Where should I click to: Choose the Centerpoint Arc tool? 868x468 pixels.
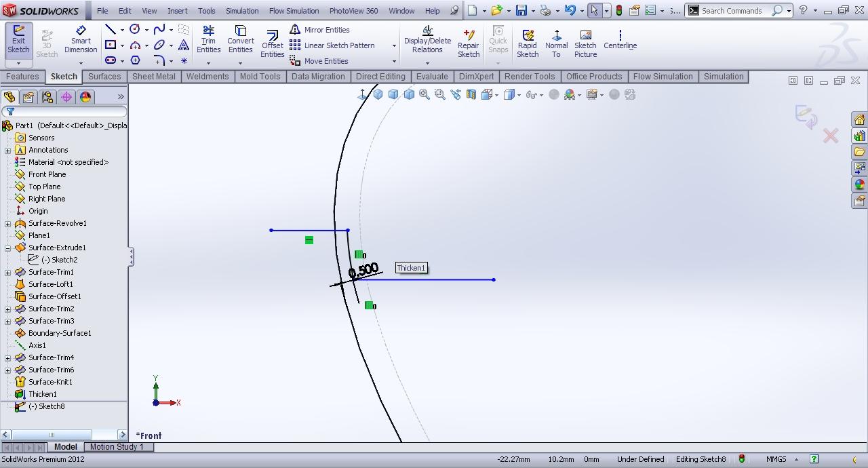[135, 45]
